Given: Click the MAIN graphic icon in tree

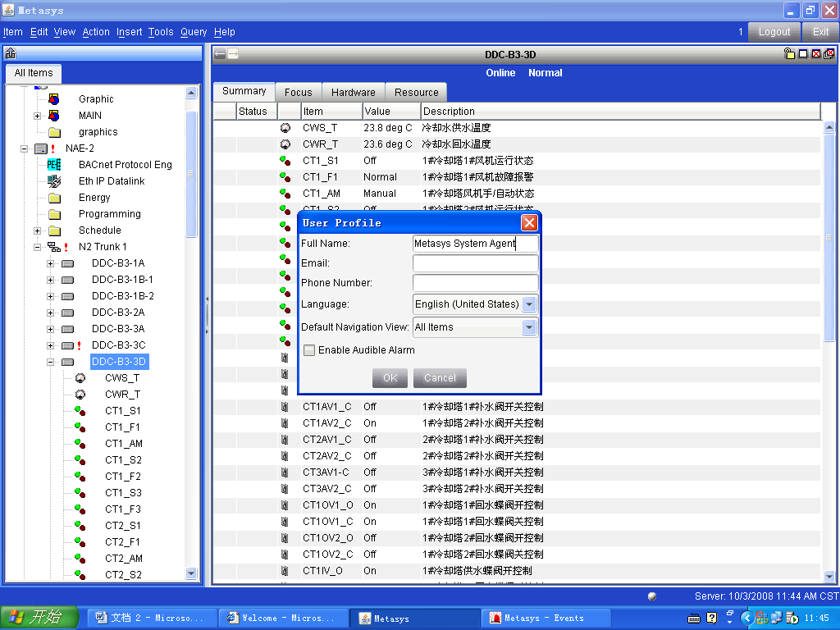Looking at the screenshot, I should [54, 116].
